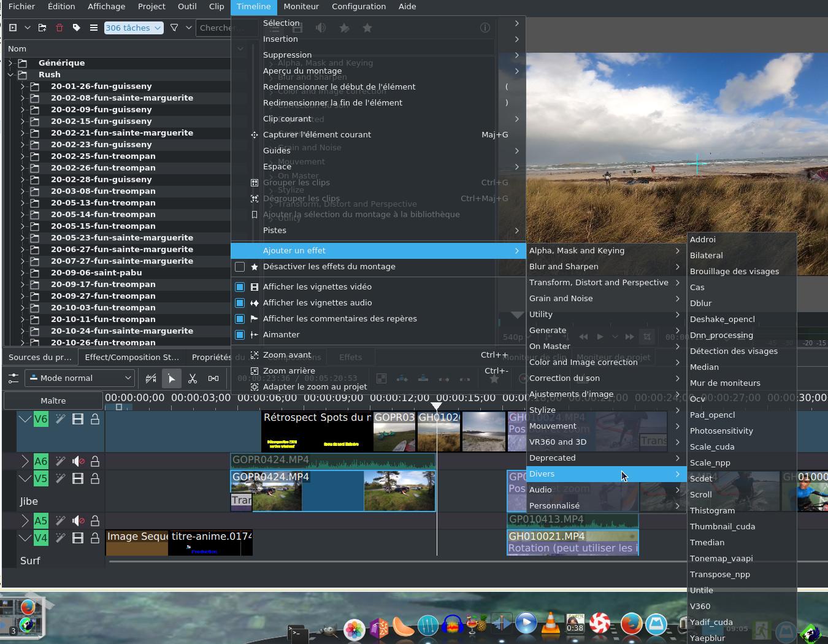Click the tag icon in bin toolbar

click(77, 28)
